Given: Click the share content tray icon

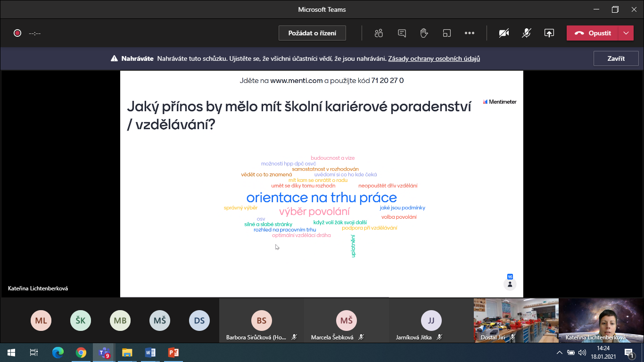Looking at the screenshot, I should tap(549, 33).
